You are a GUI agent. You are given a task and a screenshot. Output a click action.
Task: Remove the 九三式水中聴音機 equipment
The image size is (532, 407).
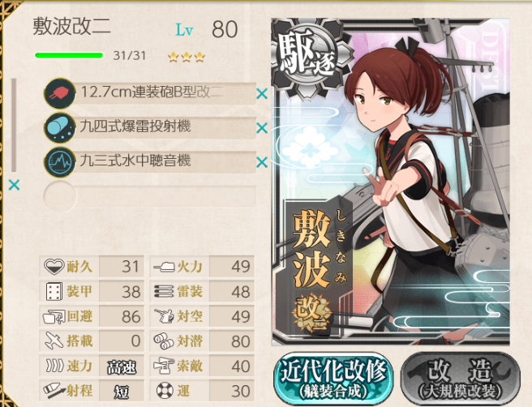[x=262, y=162]
